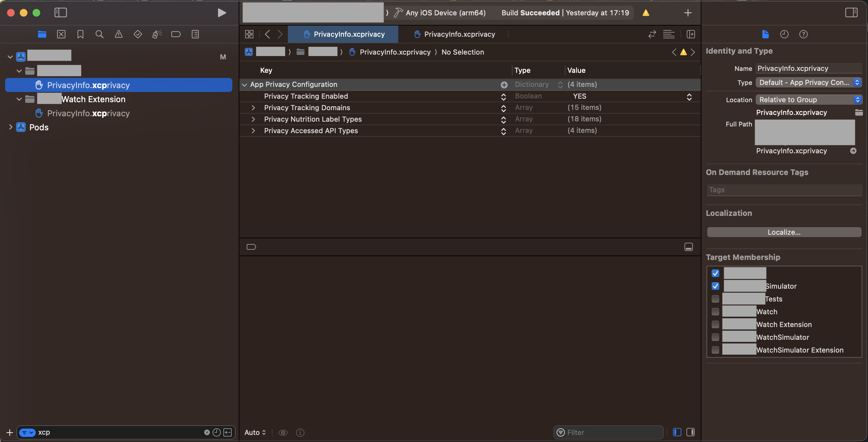The width and height of the screenshot is (868, 442).
Task: Open the Auto variables scope dropdown
Action: (255, 432)
